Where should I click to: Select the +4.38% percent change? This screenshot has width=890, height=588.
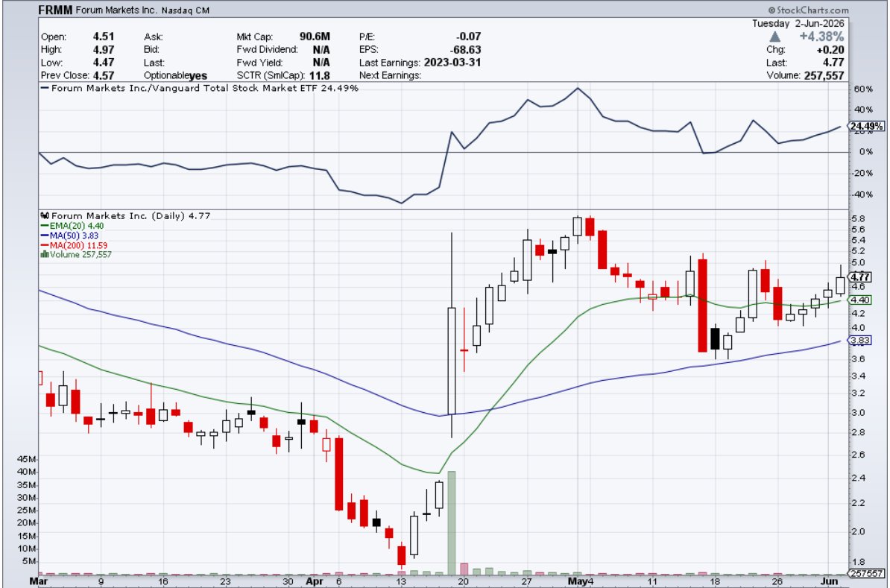pyautogui.click(x=821, y=37)
